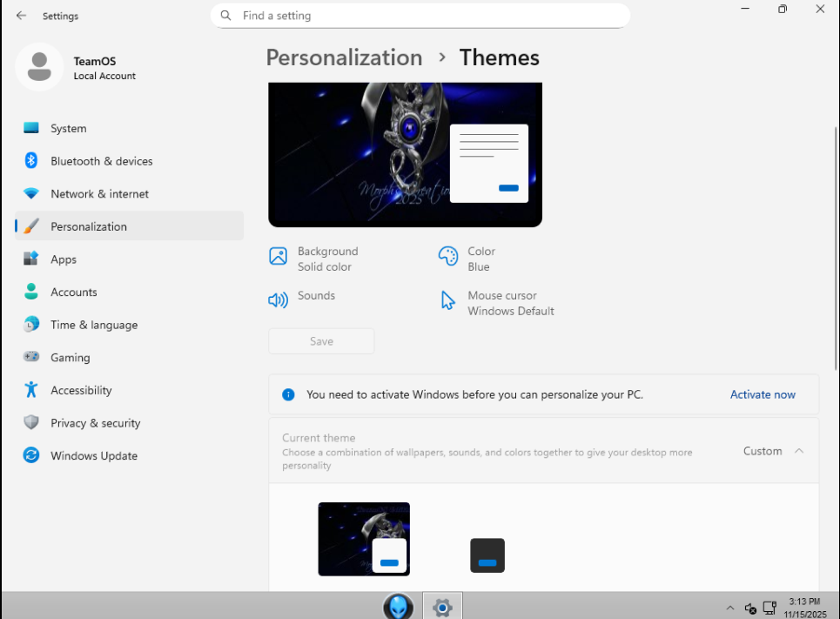The height and width of the screenshot is (619, 840).
Task: Show hidden system tray icons
Action: pos(729,608)
